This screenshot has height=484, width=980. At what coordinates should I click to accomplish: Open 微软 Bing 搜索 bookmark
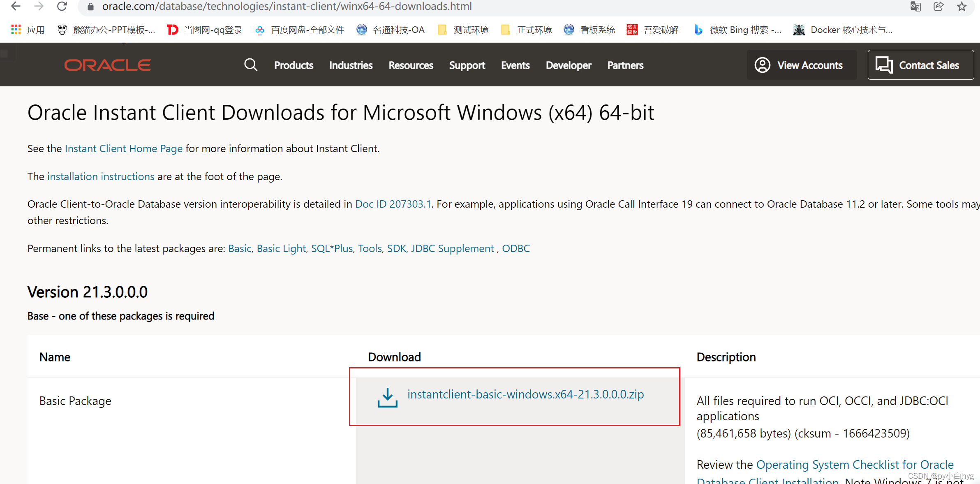coord(737,30)
